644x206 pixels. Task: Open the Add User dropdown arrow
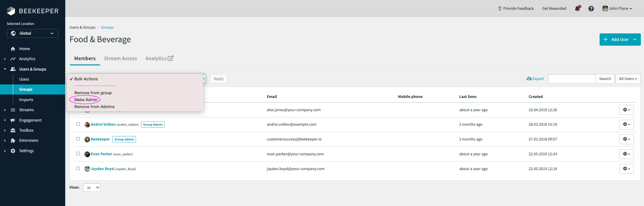635,39
